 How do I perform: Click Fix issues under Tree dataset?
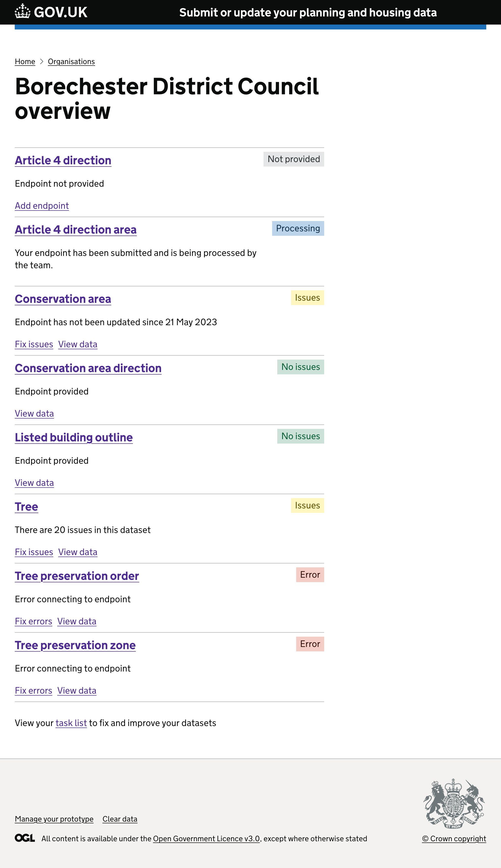pyautogui.click(x=34, y=552)
